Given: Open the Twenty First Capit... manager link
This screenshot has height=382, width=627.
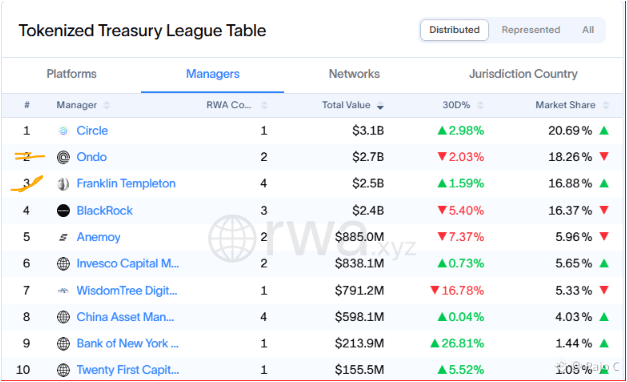Looking at the screenshot, I should click(x=128, y=370).
